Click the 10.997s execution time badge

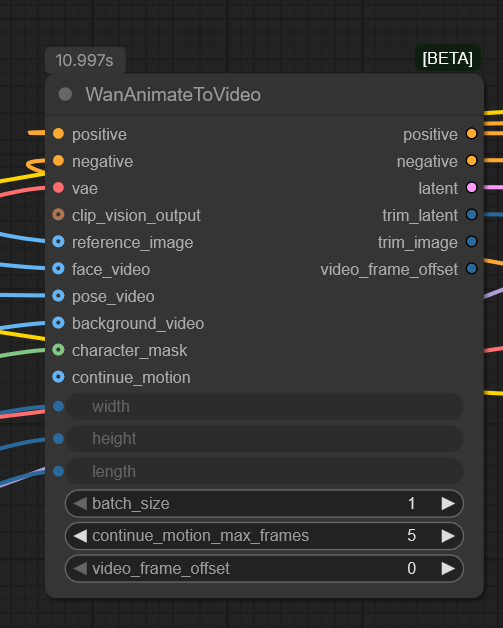[x=85, y=60]
